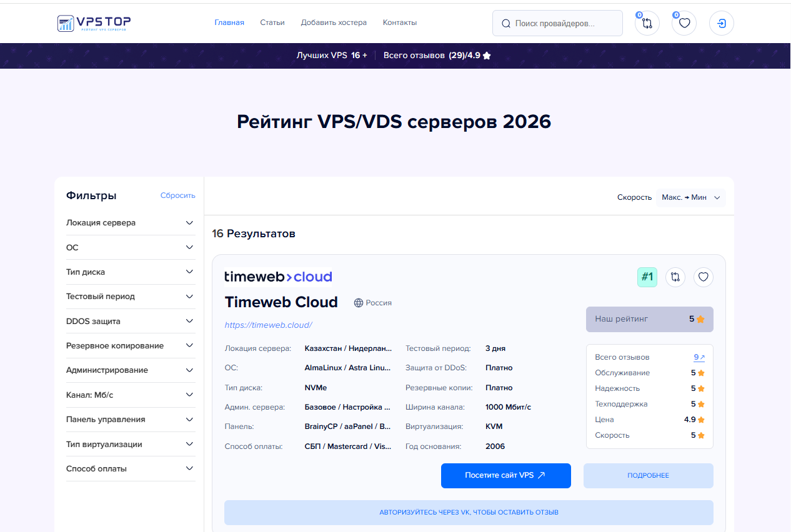Click the 16 Результатов text

(x=254, y=234)
